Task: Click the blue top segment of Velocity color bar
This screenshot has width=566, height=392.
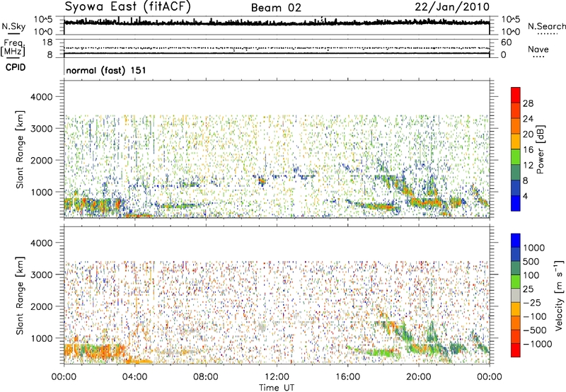Action: tap(516, 241)
